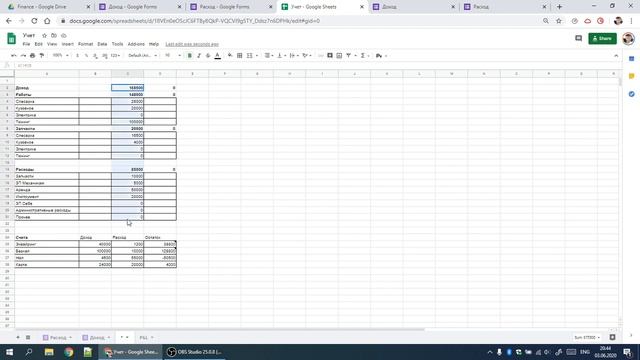Activate the paint format tool
The height and width of the screenshot is (360, 640).
pos(42,56)
